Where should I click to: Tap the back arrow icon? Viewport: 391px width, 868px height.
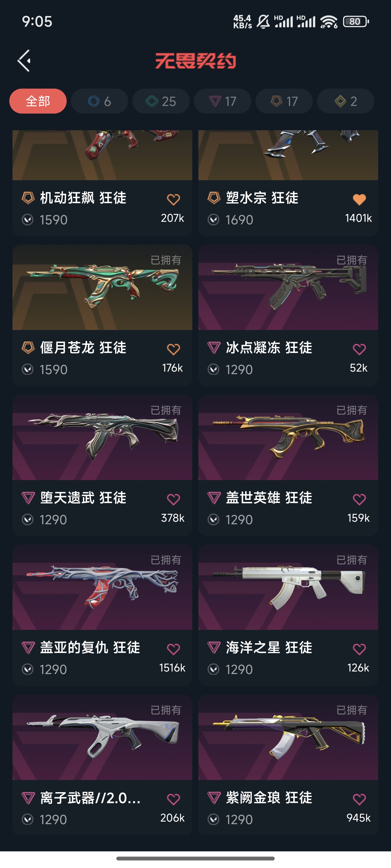pyautogui.click(x=24, y=61)
